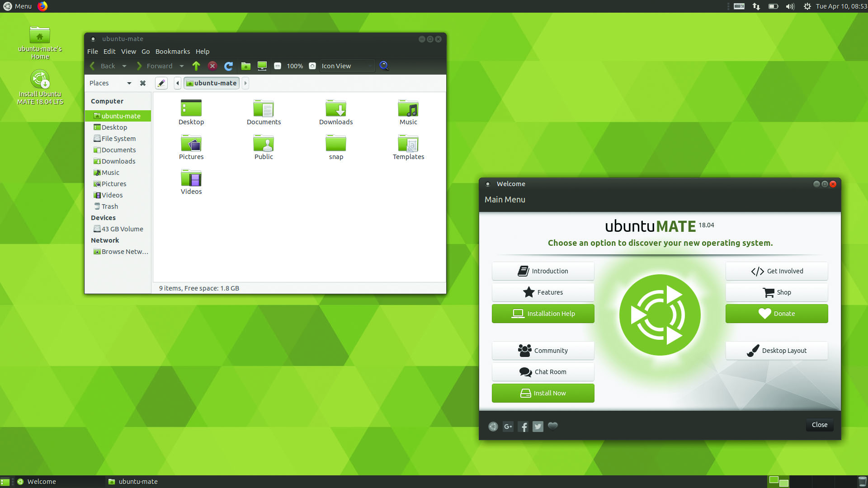Launch Firefox from the top panel

[42, 6]
